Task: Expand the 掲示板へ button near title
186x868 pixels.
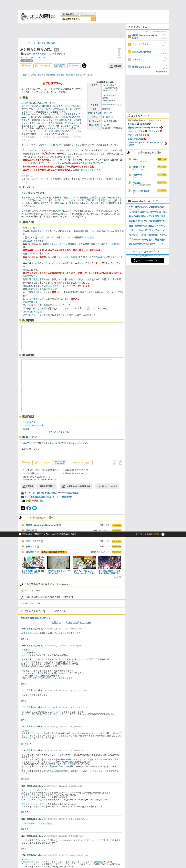Action: [x=74, y=66]
